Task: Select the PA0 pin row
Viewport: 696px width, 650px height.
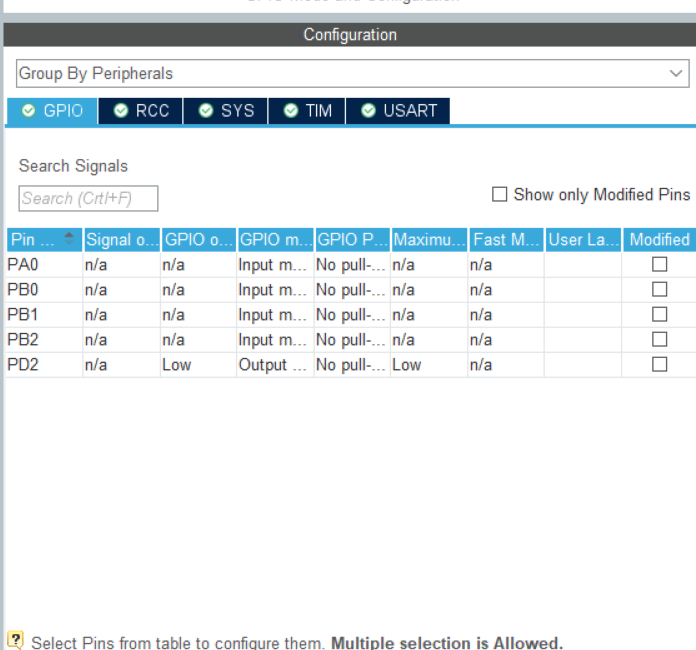Action: (x=351, y=265)
